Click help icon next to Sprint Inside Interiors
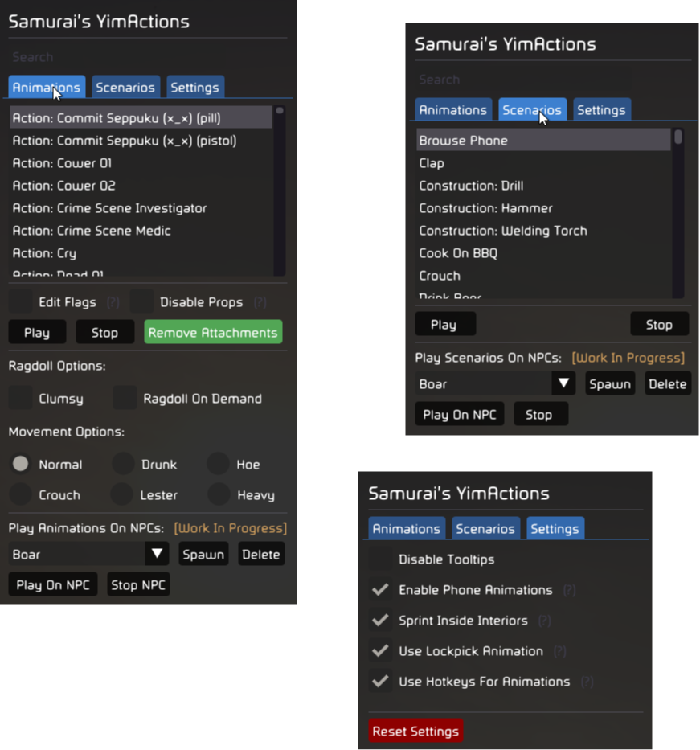This screenshot has height=750, width=700. (544, 621)
